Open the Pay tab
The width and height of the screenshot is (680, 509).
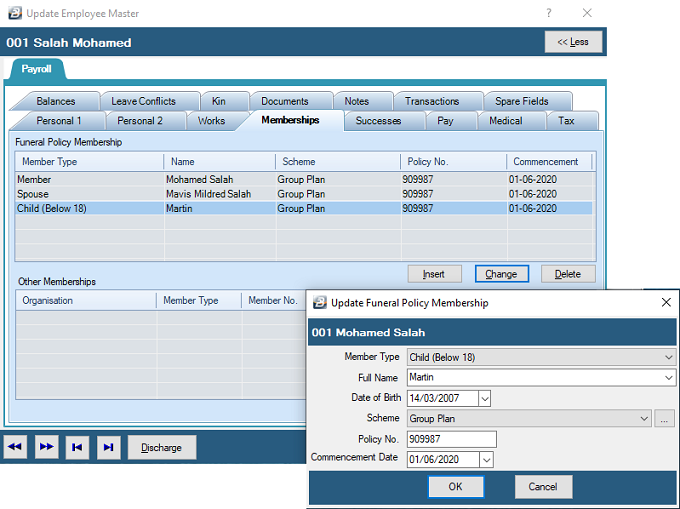(445, 121)
